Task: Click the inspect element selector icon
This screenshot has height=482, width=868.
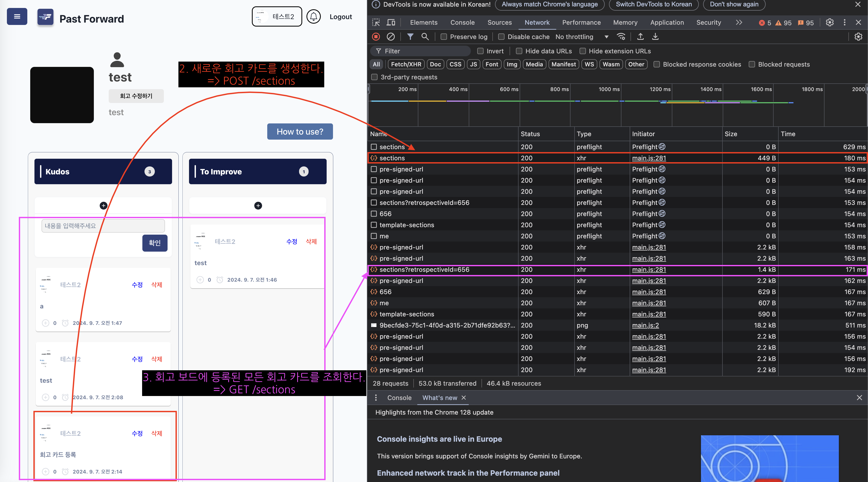Action: click(x=376, y=23)
